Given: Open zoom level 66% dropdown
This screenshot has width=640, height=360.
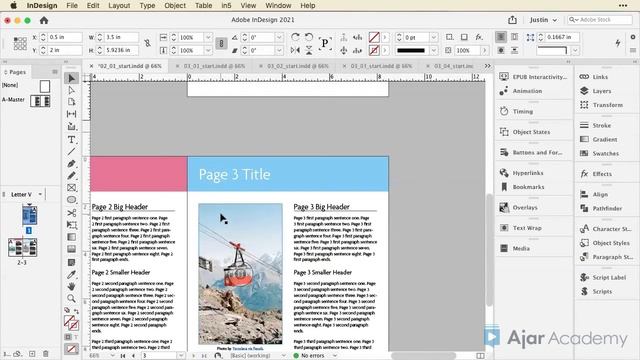Looking at the screenshot, I should (x=112, y=356).
